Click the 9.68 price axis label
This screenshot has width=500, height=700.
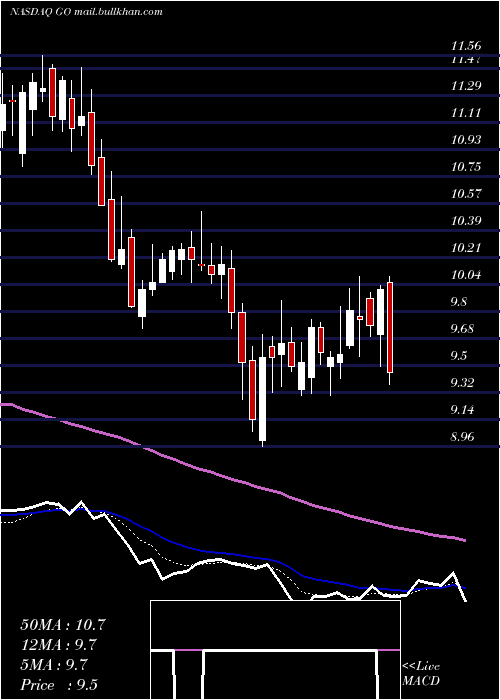462,329
